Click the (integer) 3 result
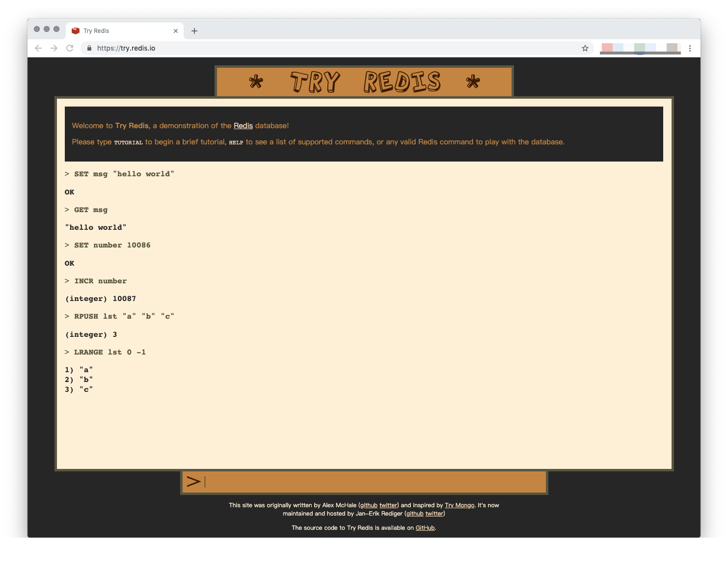728x574 pixels. (91, 334)
